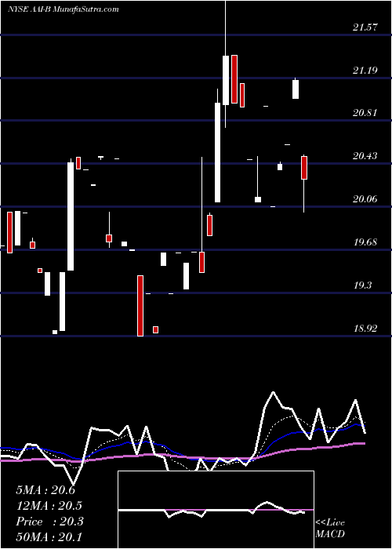The height and width of the screenshot is (549, 392).
Task: Click the 20.81 price level label
Action: 365,113
